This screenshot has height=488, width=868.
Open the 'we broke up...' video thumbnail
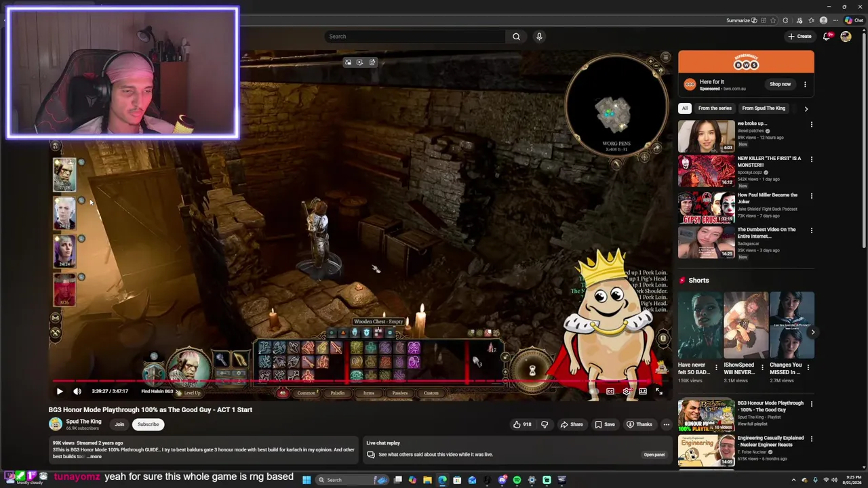coord(707,136)
